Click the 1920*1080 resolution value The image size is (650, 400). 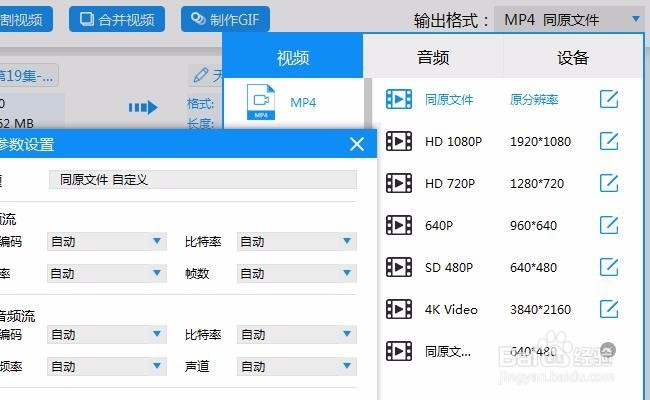coord(541,141)
